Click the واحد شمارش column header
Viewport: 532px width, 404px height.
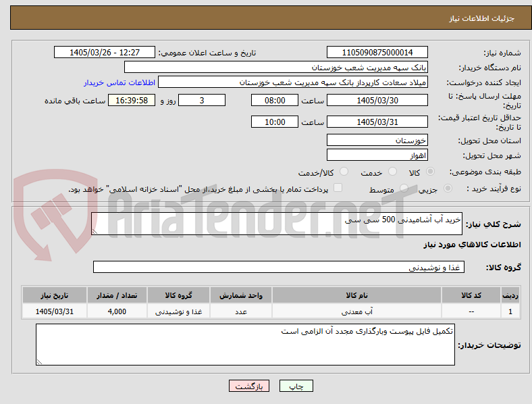241,295
